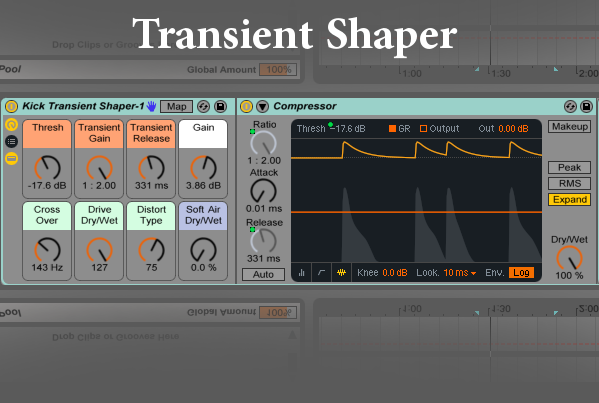Click the Gain macro knob
The width and height of the screenshot is (599, 403).
pos(203,168)
